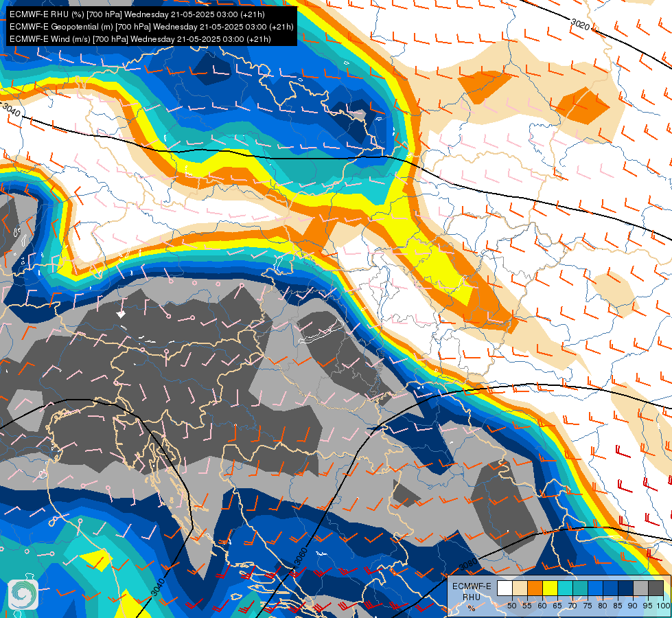Viewport: 672px width, 618px height.
Task: Click the 'ECMWF-E' legend heading
Action: point(472,586)
